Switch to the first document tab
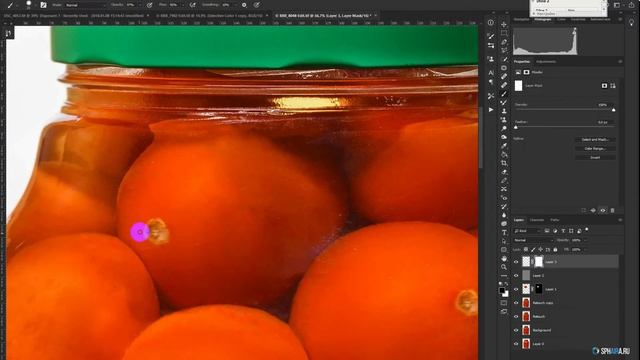640x360 pixels. click(75, 16)
